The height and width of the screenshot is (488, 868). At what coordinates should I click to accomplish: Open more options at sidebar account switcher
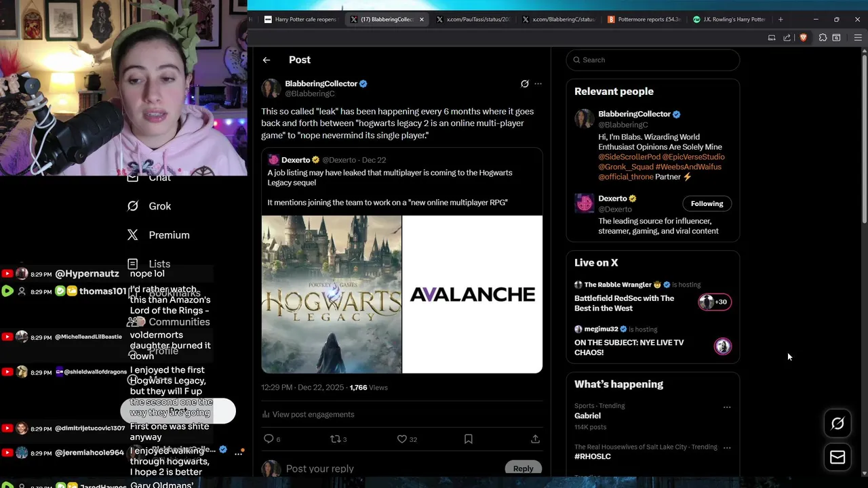pos(239,453)
